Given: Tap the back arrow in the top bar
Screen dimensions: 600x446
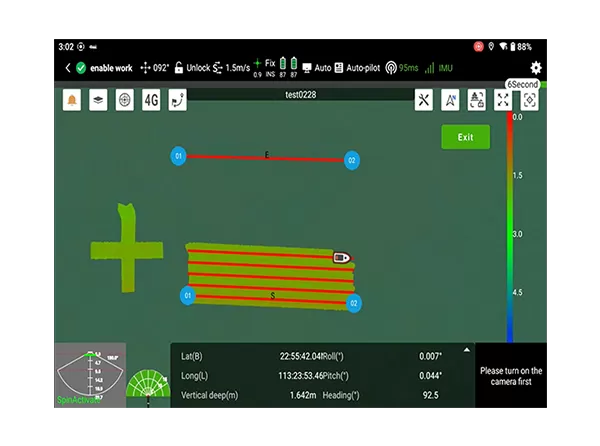Looking at the screenshot, I should pyautogui.click(x=68, y=68).
